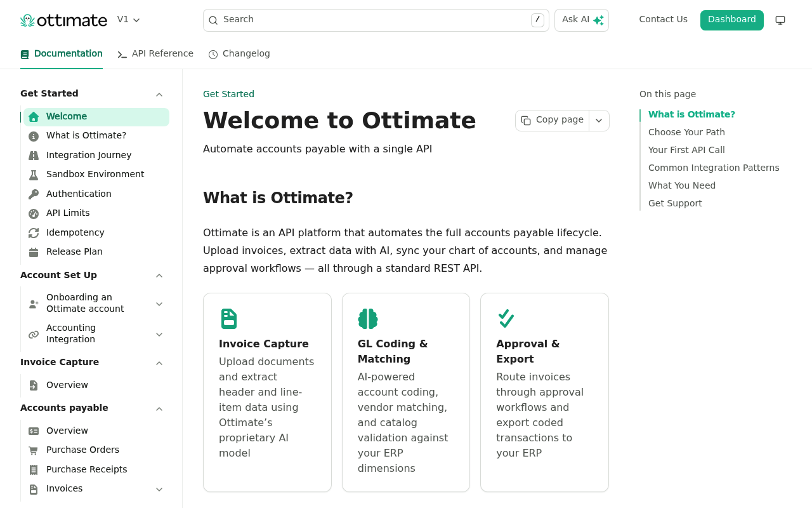The image size is (812, 508).
Task: Click the Get Started breadcrumb
Action: point(228,94)
